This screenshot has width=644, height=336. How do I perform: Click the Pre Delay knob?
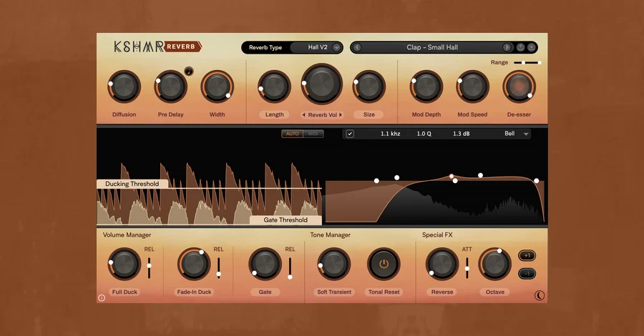170,87
